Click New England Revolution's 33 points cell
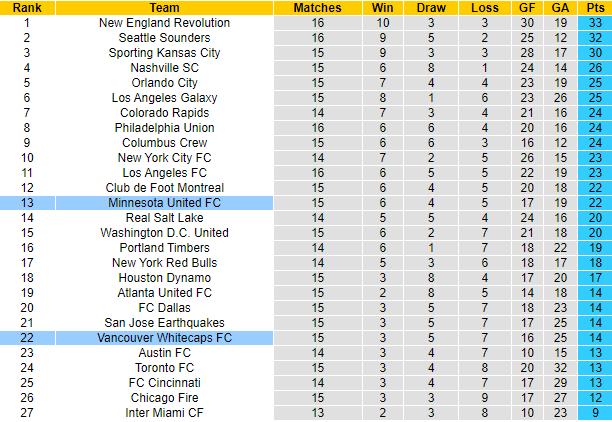The width and height of the screenshot is (612, 422). [x=594, y=23]
